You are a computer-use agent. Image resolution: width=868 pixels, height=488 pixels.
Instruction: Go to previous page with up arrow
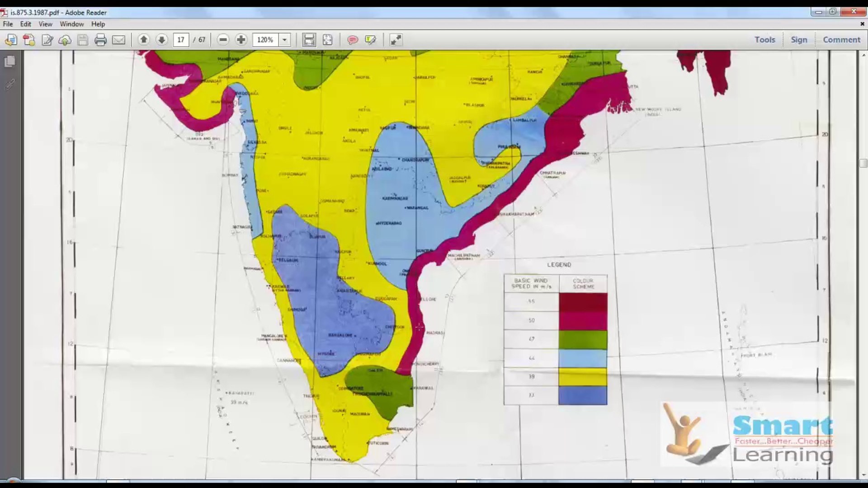(x=144, y=40)
